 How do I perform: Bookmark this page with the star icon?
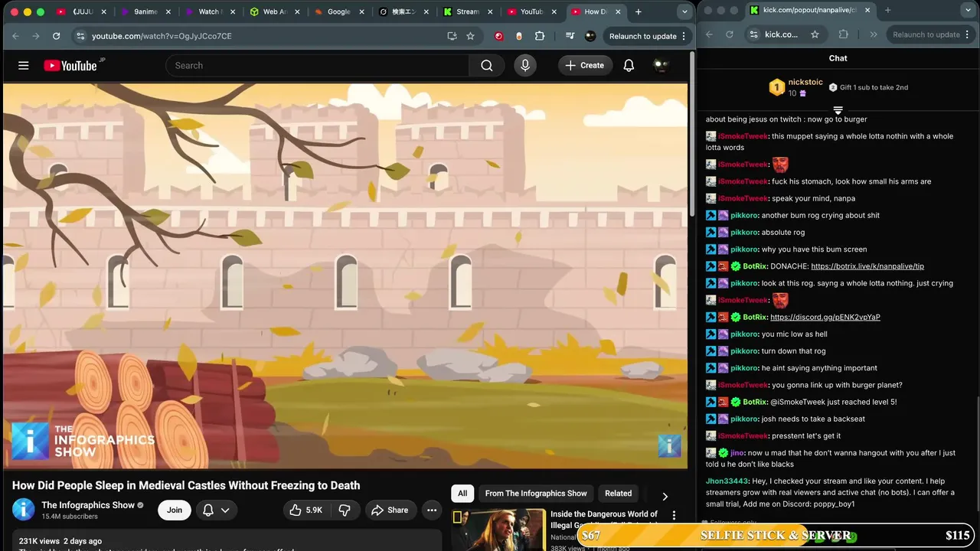click(470, 36)
